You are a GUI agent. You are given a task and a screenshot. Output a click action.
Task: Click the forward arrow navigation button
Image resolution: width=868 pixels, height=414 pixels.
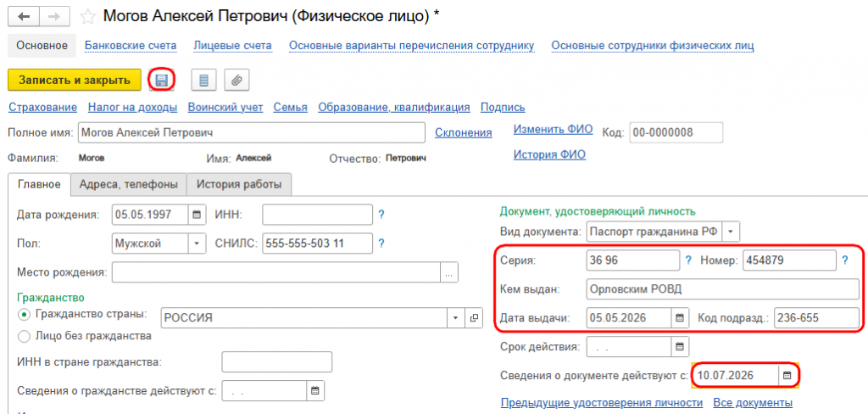(x=56, y=17)
